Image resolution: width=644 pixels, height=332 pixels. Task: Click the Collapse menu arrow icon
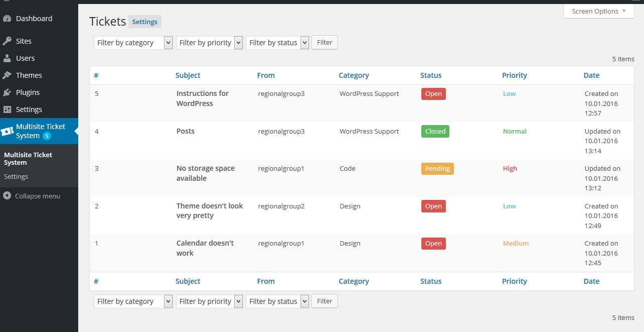click(7, 196)
